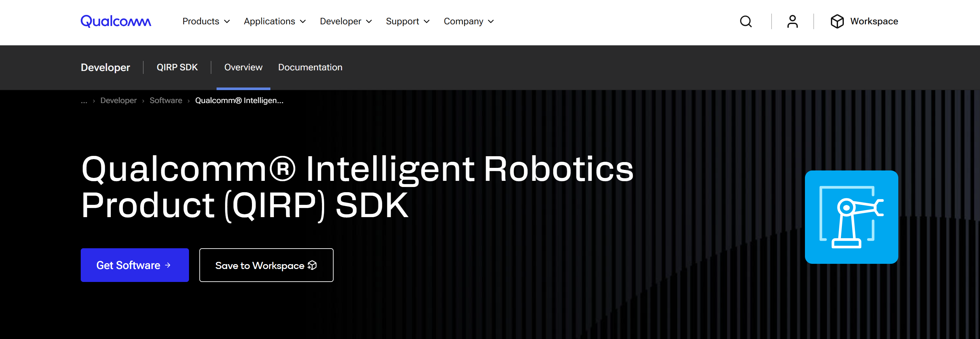Click the ellipsis in the breadcrumb trail

[84, 101]
